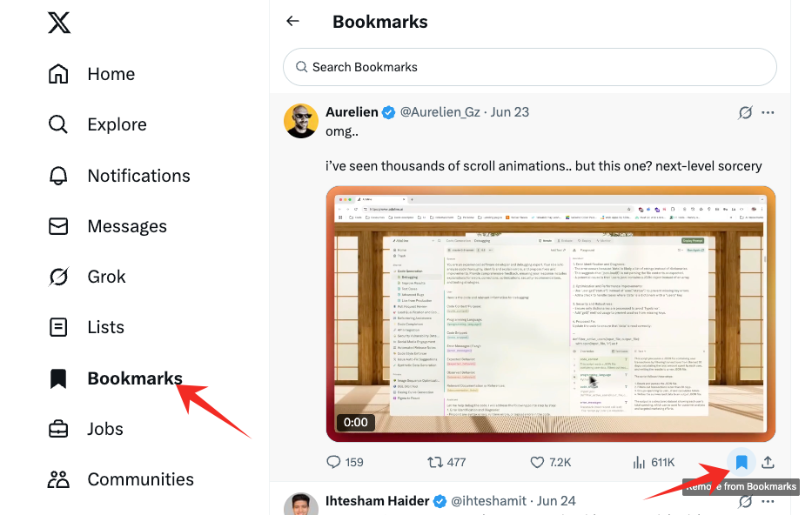The image size is (812, 515).
Task: Open Communities in sidebar
Action: point(121,479)
